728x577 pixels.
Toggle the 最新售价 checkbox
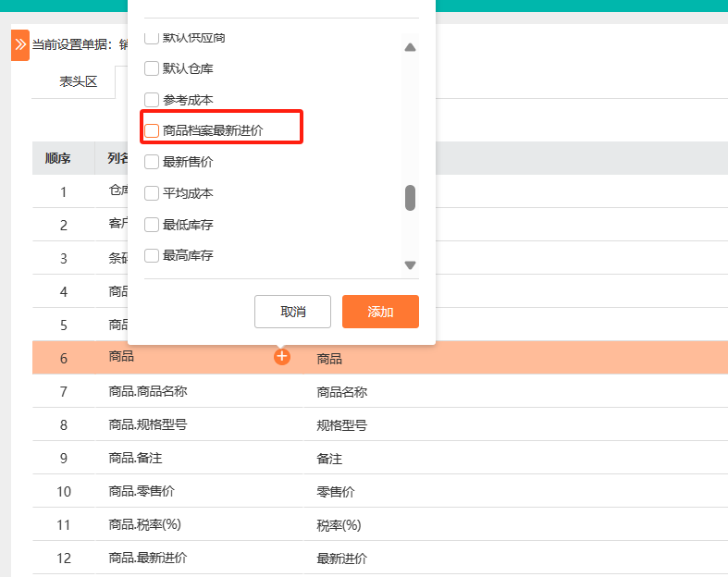click(x=152, y=163)
